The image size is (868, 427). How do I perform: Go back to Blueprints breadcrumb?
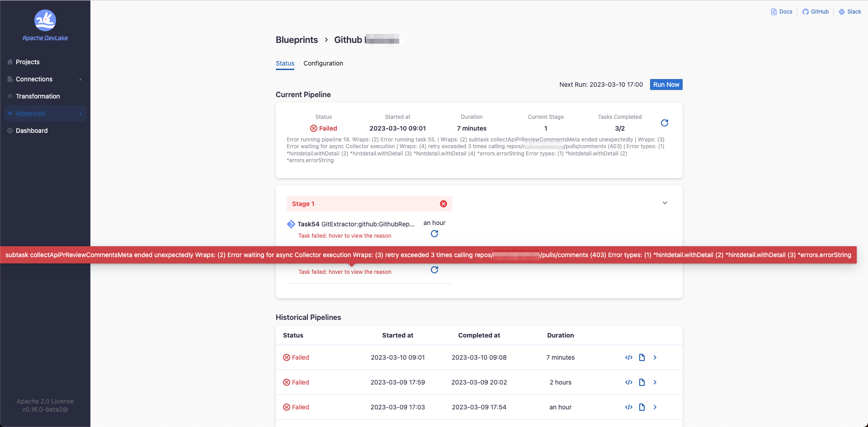[297, 40]
